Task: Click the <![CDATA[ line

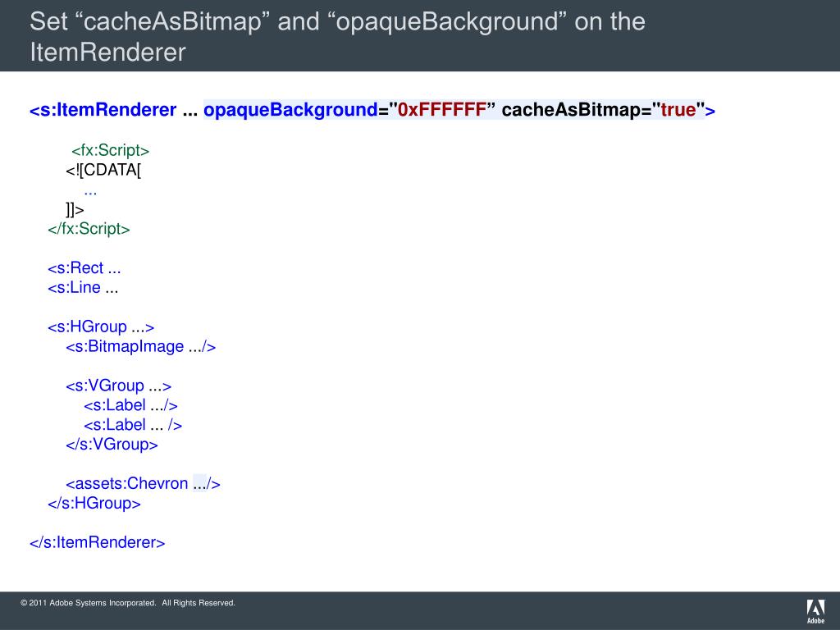Action: [103, 170]
